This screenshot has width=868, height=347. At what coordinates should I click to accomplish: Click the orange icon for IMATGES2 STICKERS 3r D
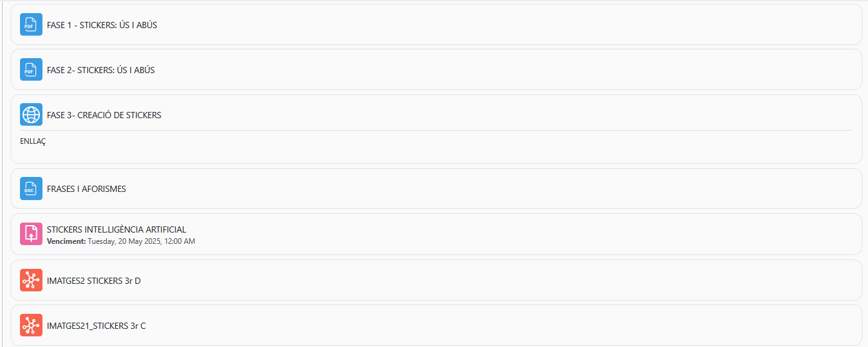click(31, 281)
